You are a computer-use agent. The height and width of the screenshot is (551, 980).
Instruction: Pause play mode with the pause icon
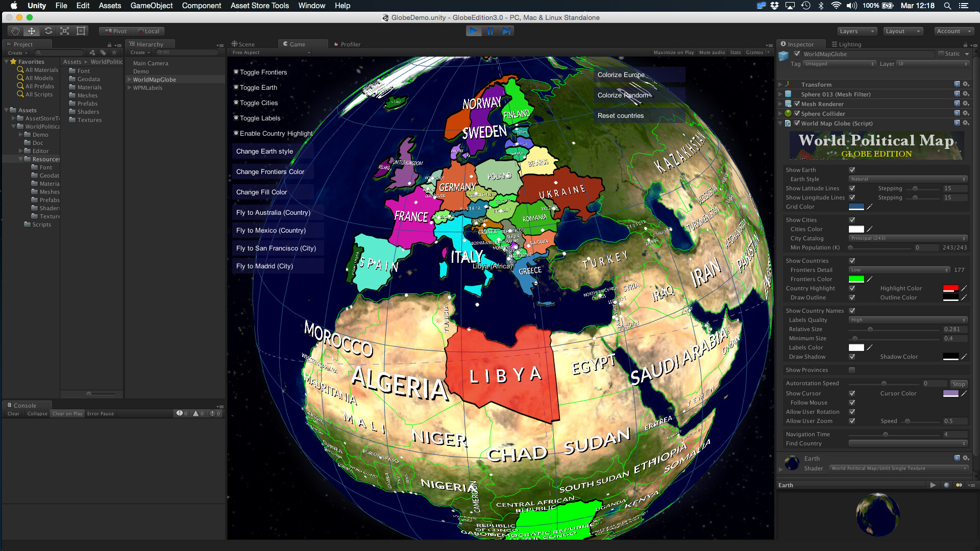[x=491, y=31]
